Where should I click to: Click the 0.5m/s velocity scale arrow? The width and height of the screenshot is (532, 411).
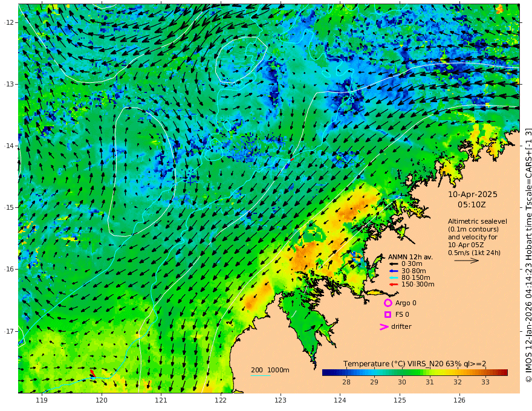[x=467, y=261]
